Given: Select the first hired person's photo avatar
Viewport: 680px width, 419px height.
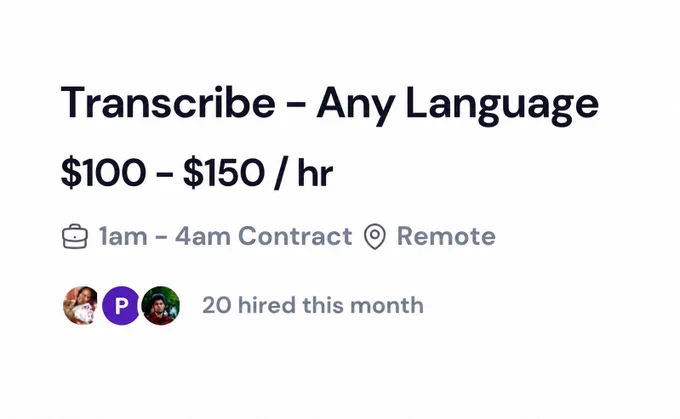Looking at the screenshot, I should (82, 306).
